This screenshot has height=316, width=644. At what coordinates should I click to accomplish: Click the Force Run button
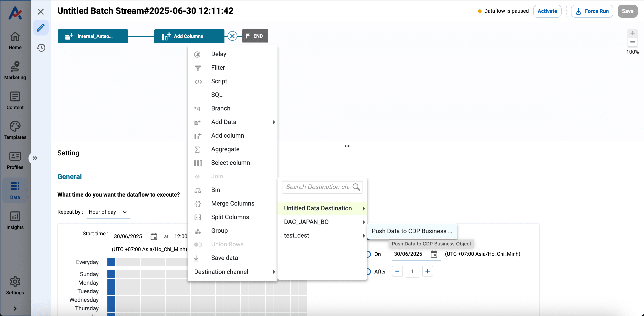coord(592,11)
